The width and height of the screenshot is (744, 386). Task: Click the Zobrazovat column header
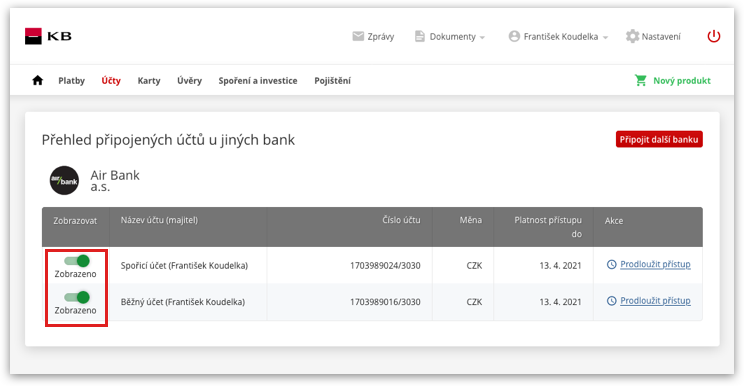coord(75,221)
